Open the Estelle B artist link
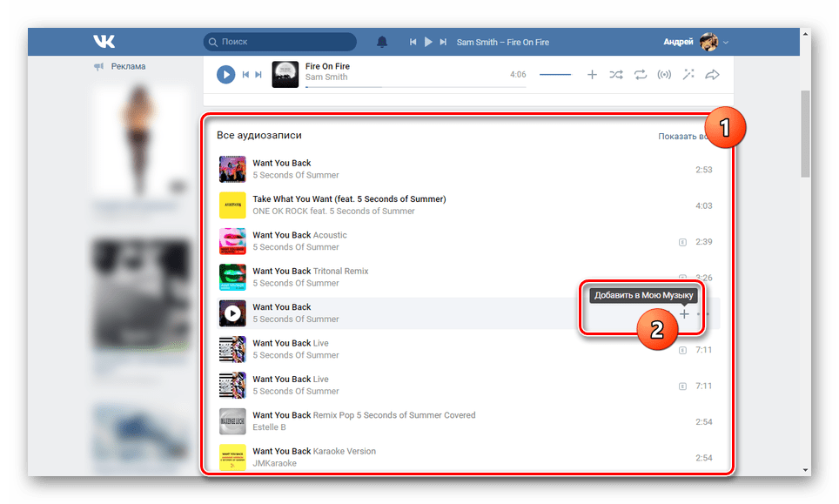Screen dimensions: 839x504 point(269,427)
